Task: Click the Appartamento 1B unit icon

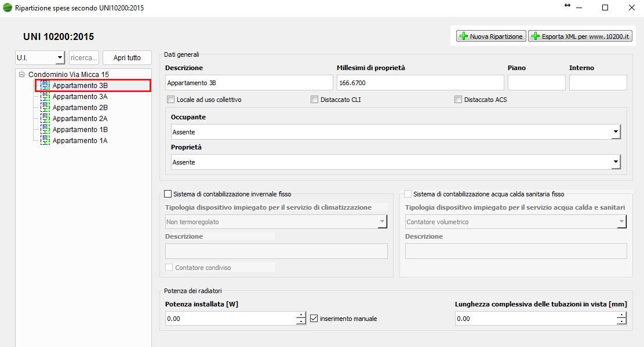Action: click(x=45, y=130)
